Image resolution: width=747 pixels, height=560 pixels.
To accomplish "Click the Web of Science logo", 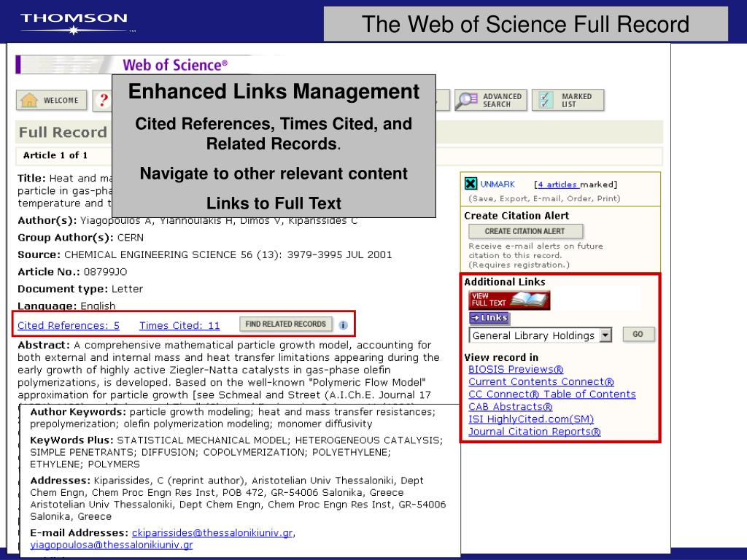I will coord(175,65).
